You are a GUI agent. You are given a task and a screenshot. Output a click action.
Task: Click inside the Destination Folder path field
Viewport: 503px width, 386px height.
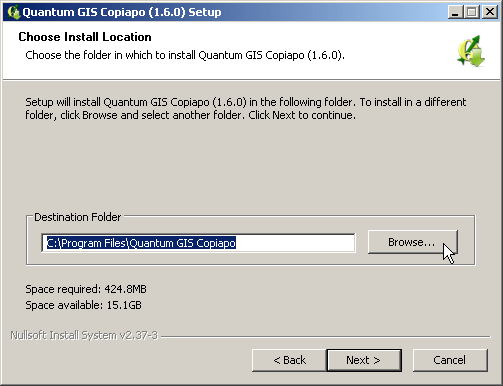point(198,243)
